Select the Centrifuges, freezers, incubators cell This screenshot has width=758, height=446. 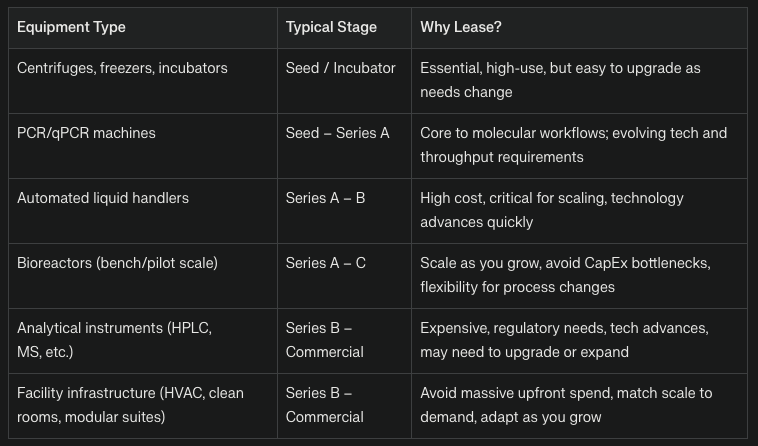coord(143,81)
